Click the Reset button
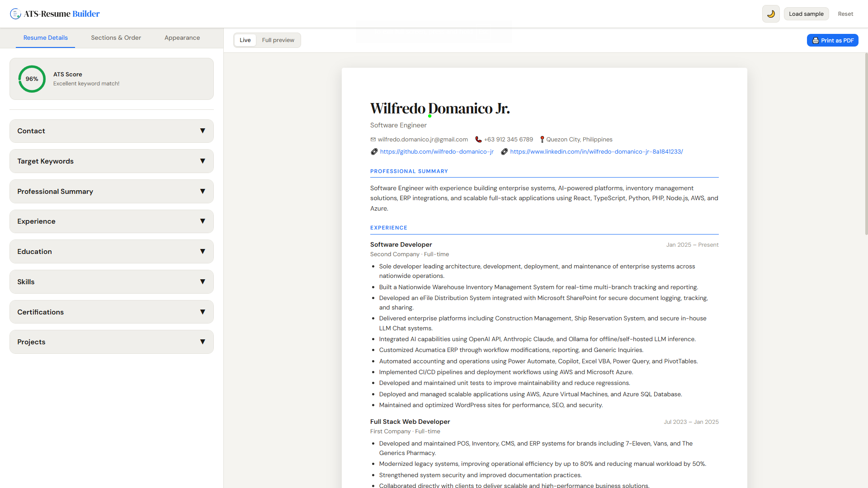This screenshot has height=488, width=868. click(x=845, y=14)
